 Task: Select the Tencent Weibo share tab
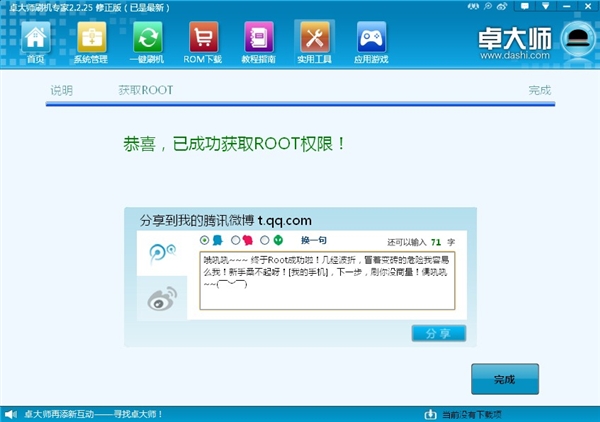point(162,253)
